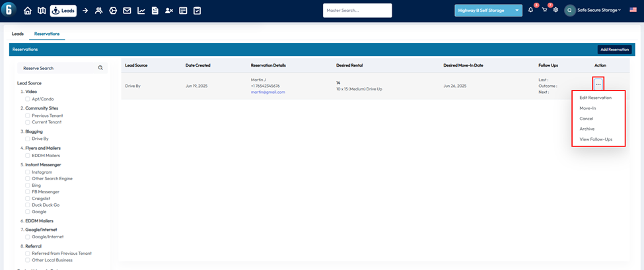Image resolution: width=644 pixels, height=270 pixels.
Task: Switch to the Leads tab
Action: (x=18, y=34)
